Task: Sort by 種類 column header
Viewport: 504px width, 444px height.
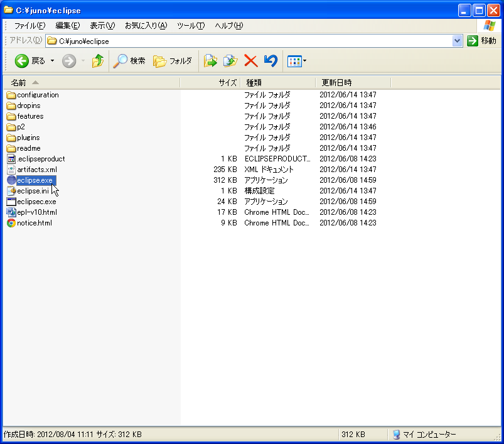Action: pos(277,83)
